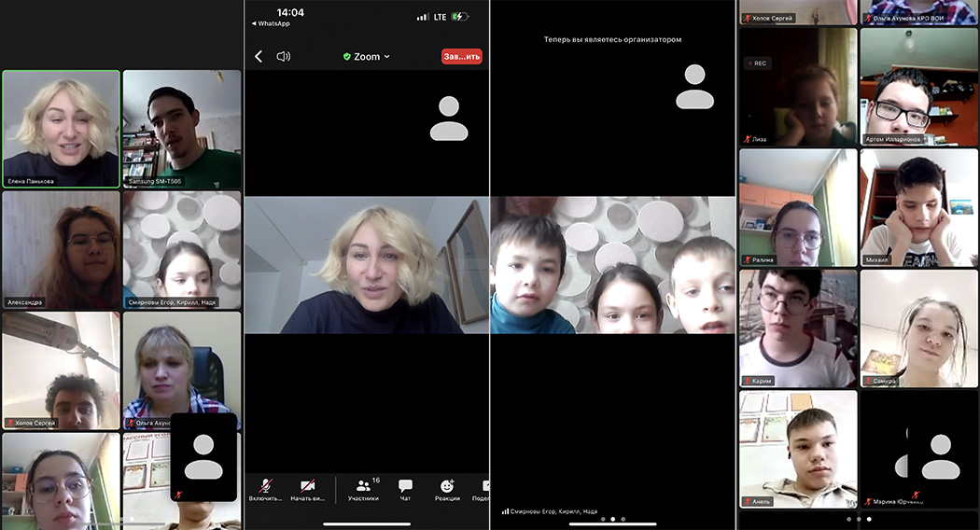Tap the self-view avatar placeholder in the second screen

click(449, 119)
